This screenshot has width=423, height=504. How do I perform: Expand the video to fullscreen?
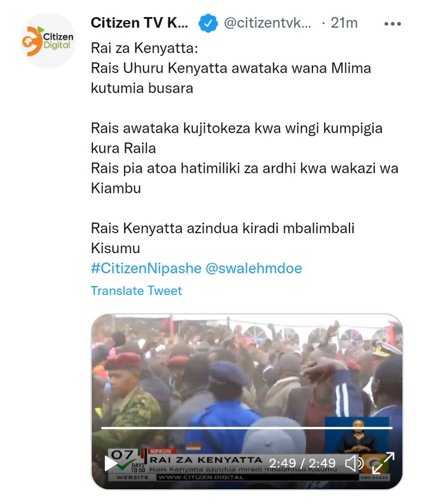pos(383,463)
